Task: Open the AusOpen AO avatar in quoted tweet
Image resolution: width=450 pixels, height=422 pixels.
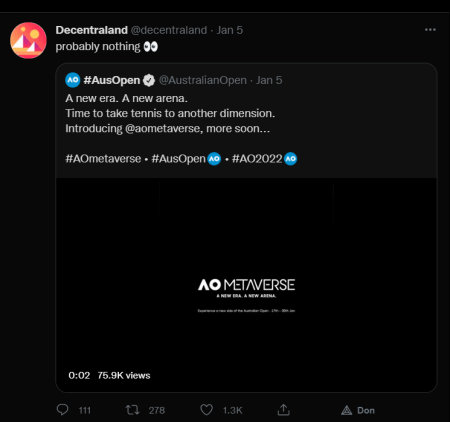Action: pos(73,80)
